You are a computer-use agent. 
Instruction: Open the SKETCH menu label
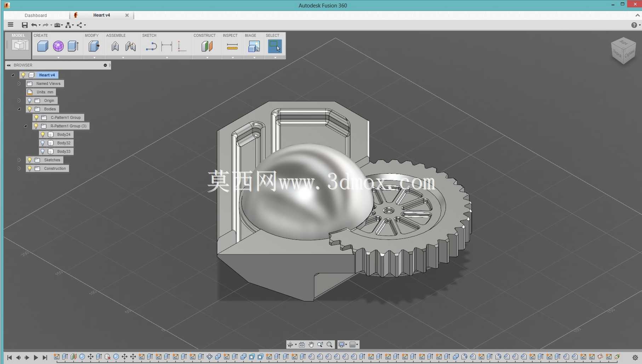pyautogui.click(x=149, y=35)
